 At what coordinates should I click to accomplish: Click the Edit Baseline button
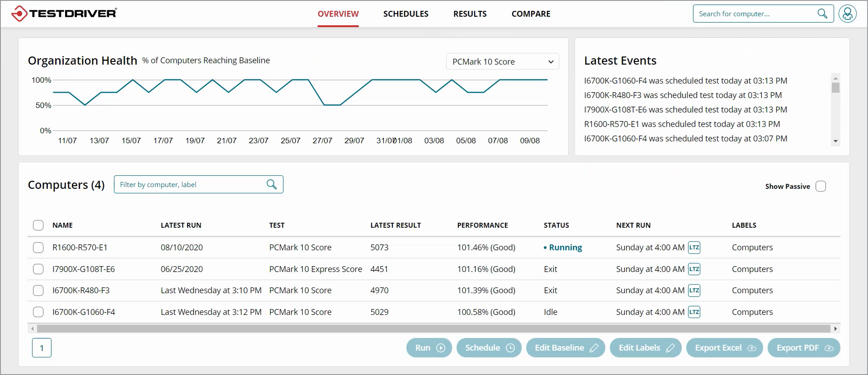coord(566,347)
